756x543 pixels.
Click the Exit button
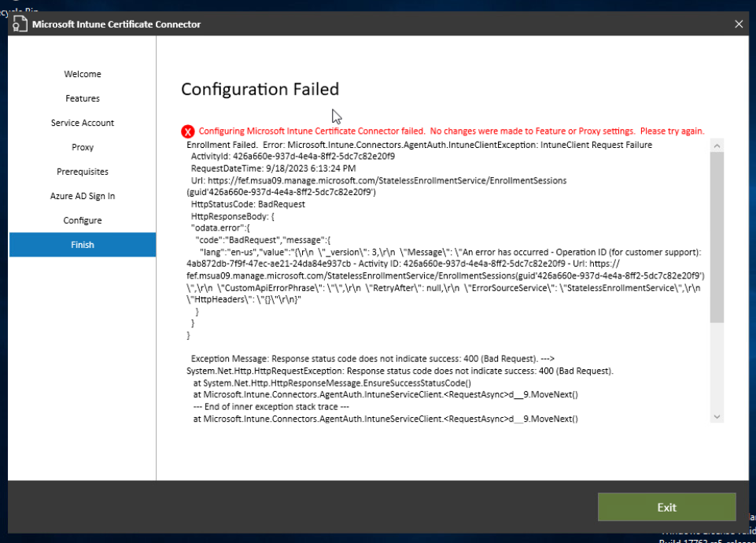[666, 507]
